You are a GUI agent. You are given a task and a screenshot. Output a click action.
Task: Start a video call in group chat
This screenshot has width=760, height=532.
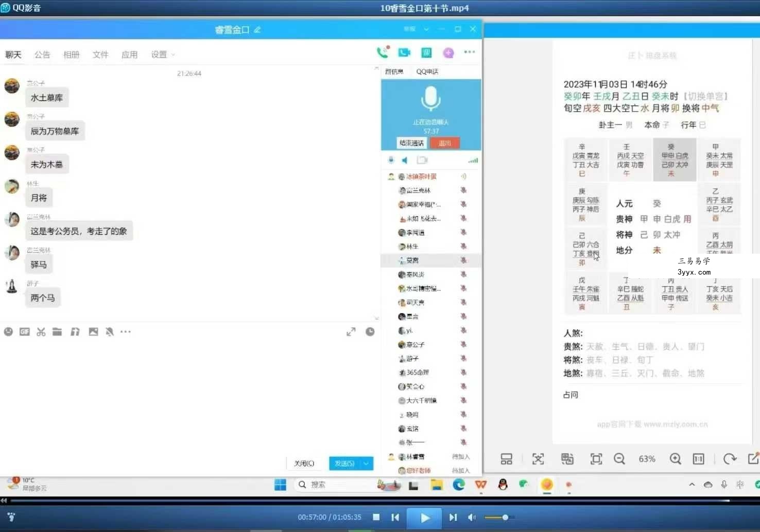[x=404, y=52]
